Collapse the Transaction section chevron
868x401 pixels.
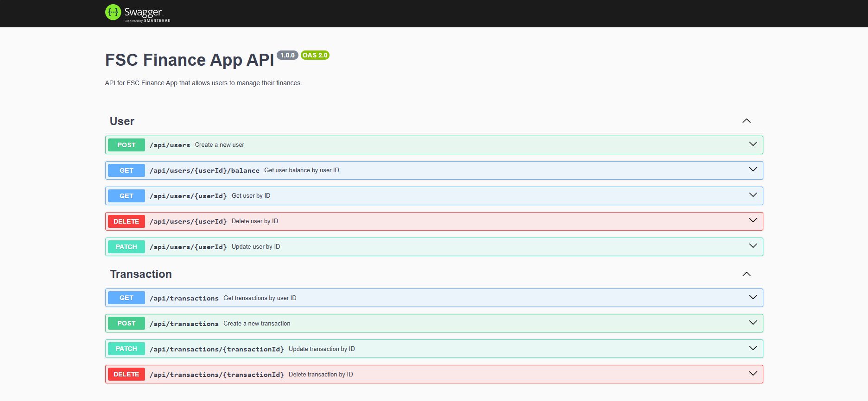[746, 274]
